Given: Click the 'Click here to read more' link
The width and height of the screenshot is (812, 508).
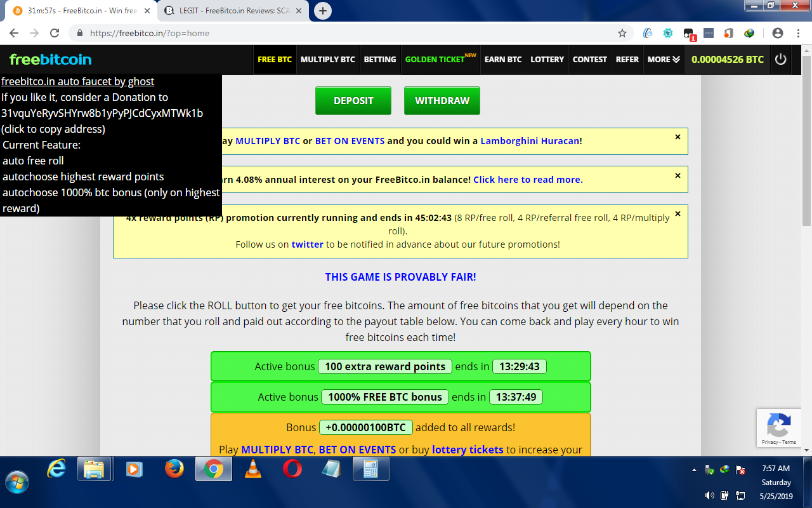Looking at the screenshot, I should [528, 180].
